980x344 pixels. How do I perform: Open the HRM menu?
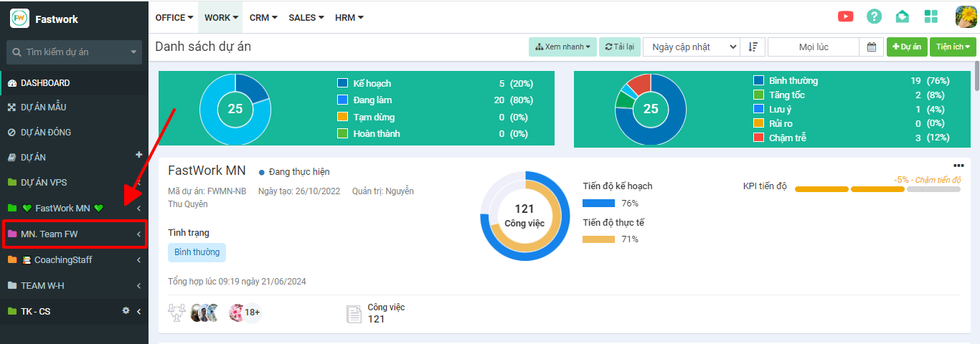tap(349, 17)
